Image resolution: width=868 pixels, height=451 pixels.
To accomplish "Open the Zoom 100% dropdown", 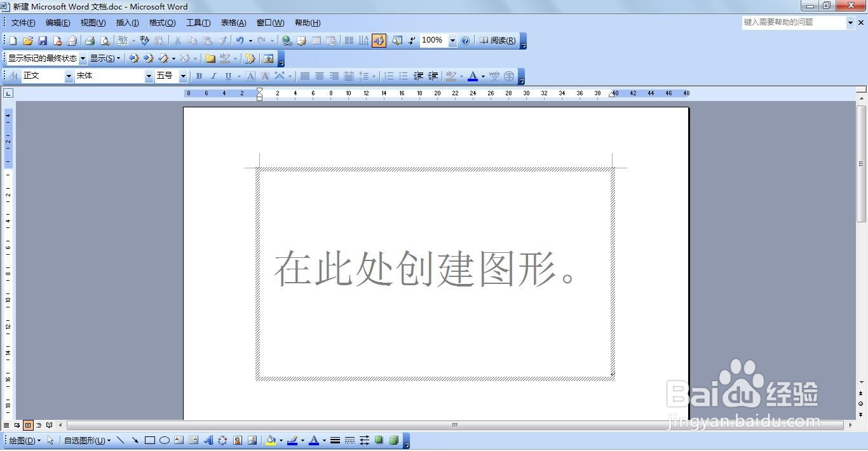I will (x=452, y=41).
